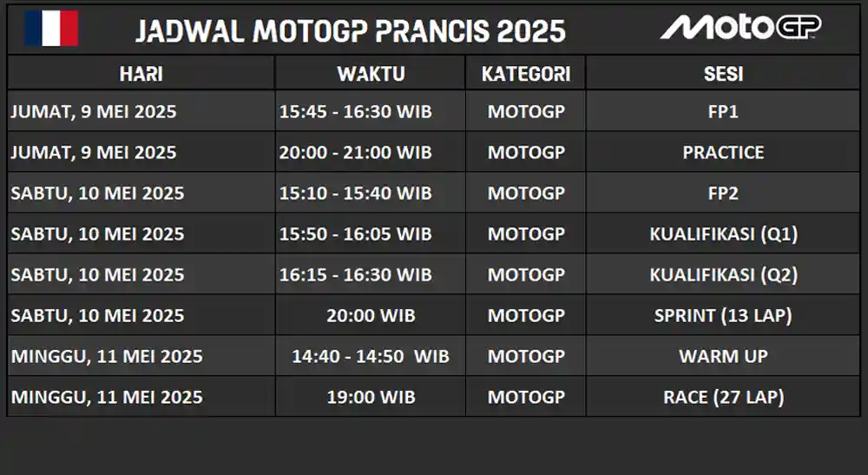Click the 19:00 WIB race time cell
The image size is (868, 475).
click(371, 397)
